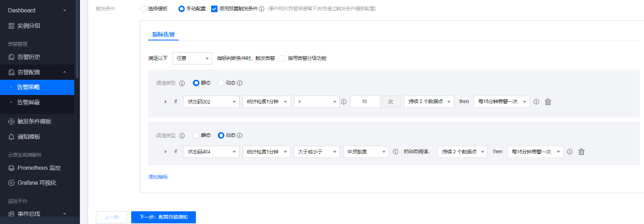
Task: Open Grafana 可视化 from sidebar
Action: pos(37,183)
